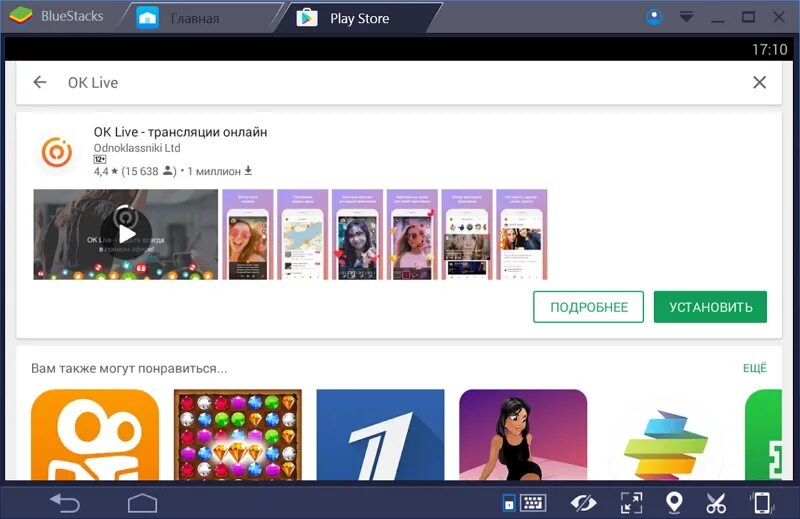Open the fifth screenshot thumbnail

[467, 234]
